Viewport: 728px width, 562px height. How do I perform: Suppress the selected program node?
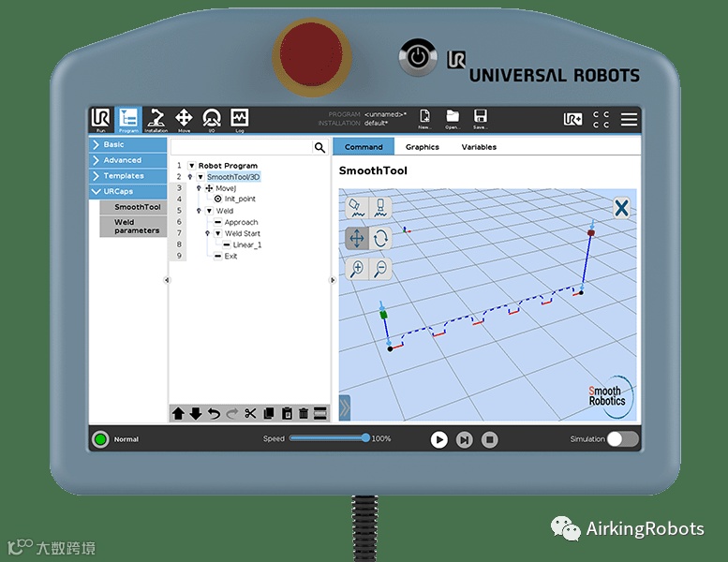coord(320,413)
